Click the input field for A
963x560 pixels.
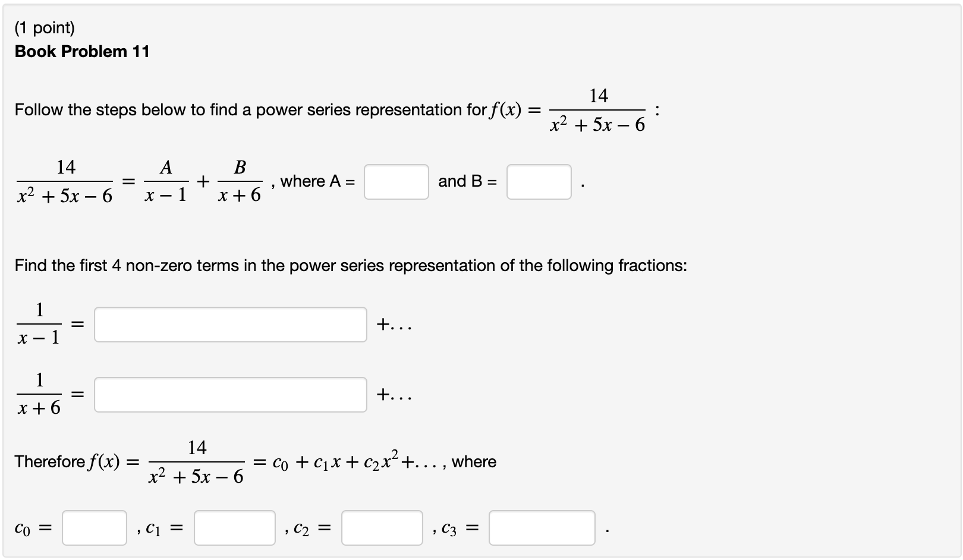(x=395, y=181)
